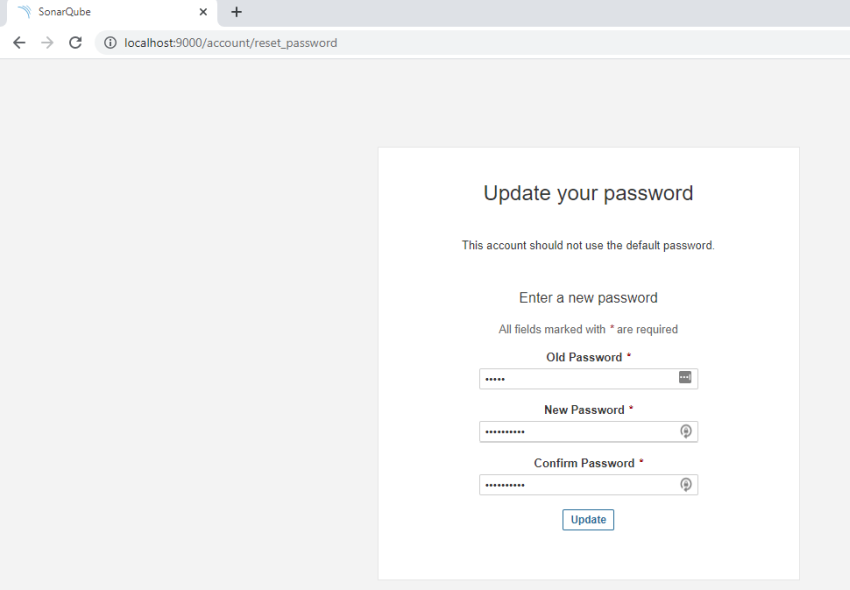Toggle the key icon in the Confirm Password field
The image size is (850, 590).
coord(686,484)
